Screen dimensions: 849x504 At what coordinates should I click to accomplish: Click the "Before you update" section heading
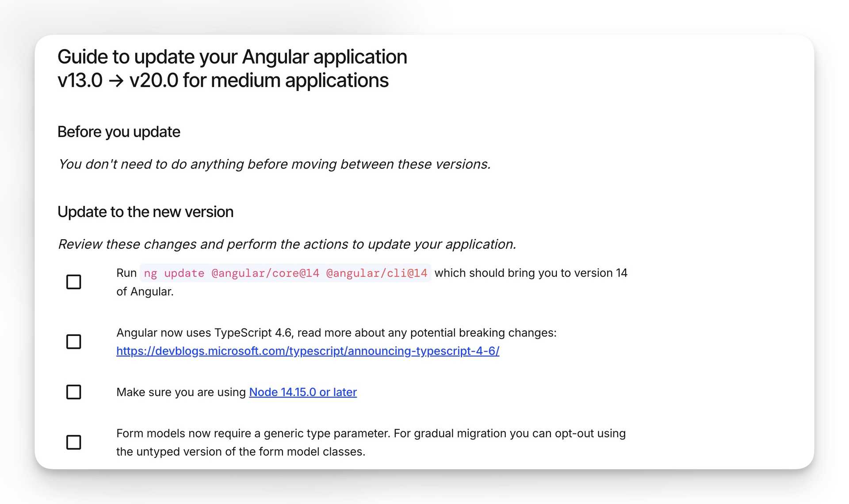pyautogui.click(x=118, y=131)
